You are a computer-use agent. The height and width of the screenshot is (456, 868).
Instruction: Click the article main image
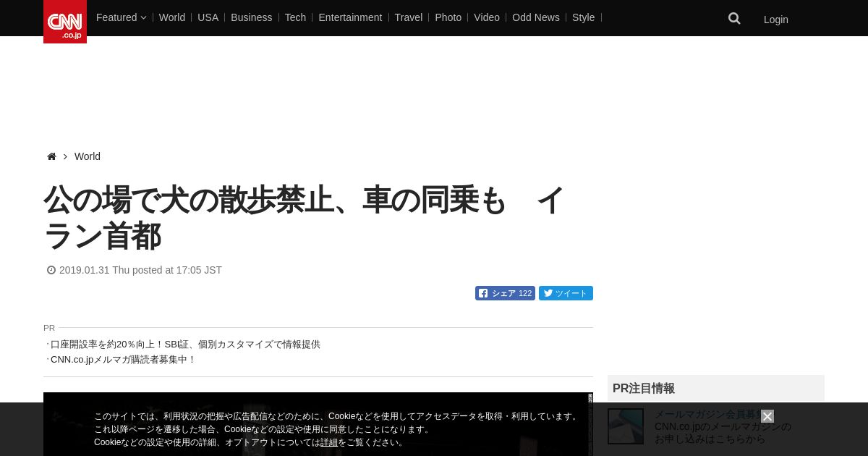318,424
